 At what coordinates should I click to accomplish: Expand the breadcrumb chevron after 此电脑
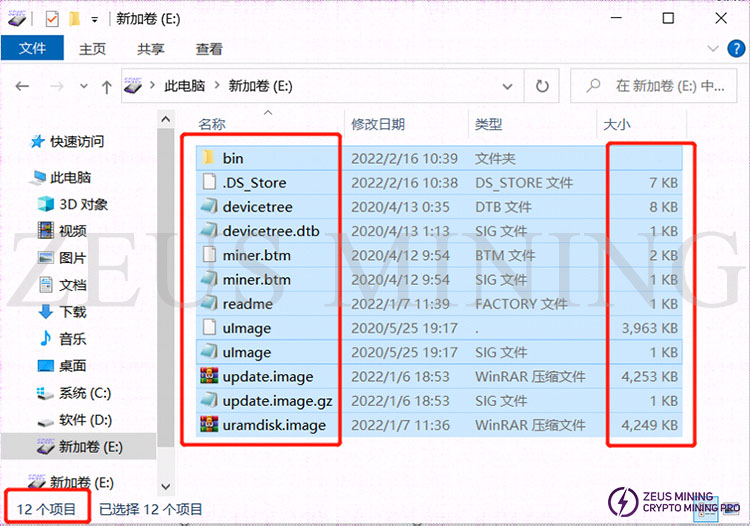(x=217, y=85)
